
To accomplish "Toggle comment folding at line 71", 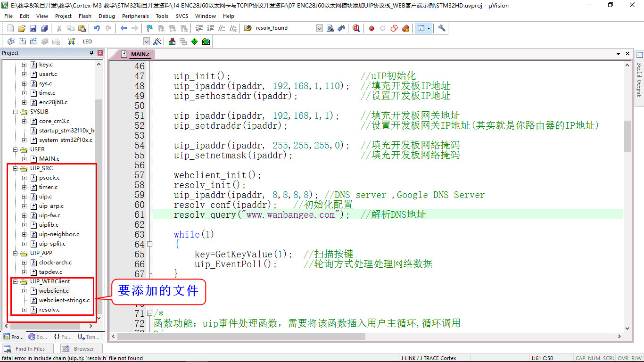I will point(150,313).
